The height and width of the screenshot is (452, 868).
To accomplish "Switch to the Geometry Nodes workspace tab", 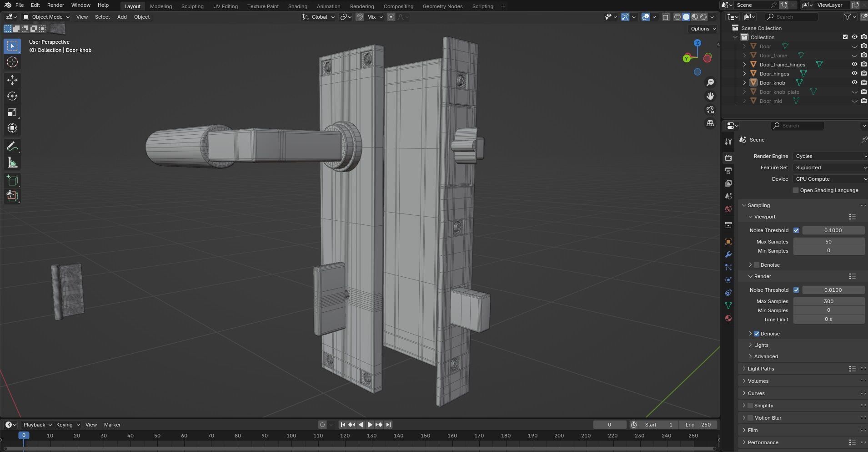I will 442,6.
